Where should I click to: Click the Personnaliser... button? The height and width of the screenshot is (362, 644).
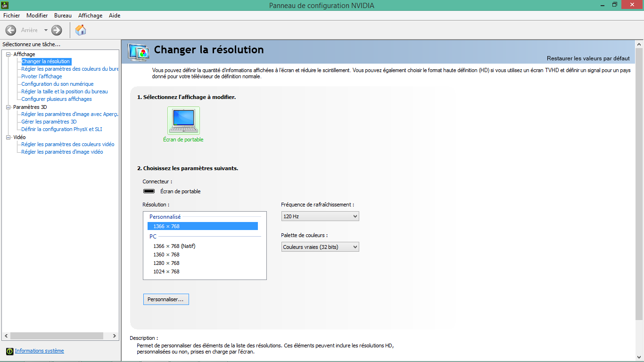[166, 299]
